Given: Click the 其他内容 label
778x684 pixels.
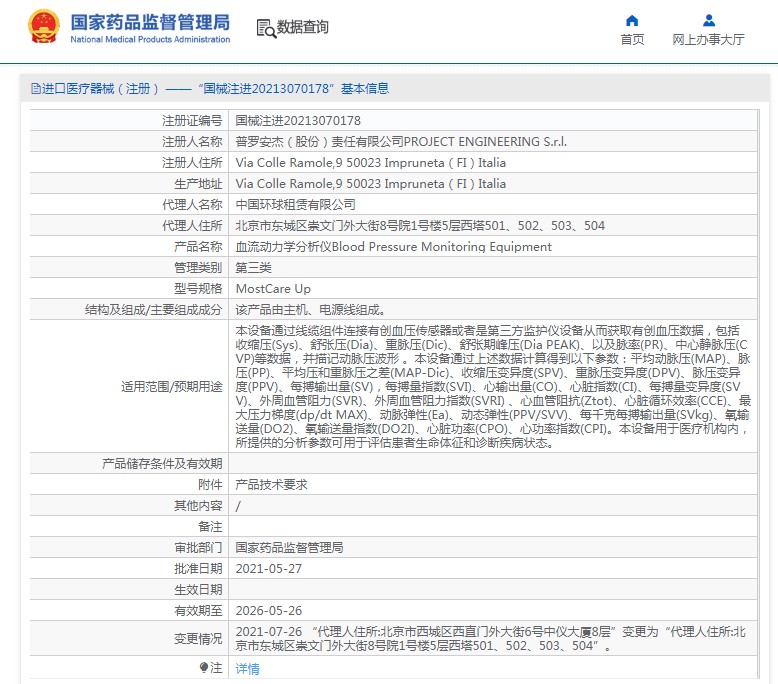Looking at the screenshot, I should tap(198, 505).
